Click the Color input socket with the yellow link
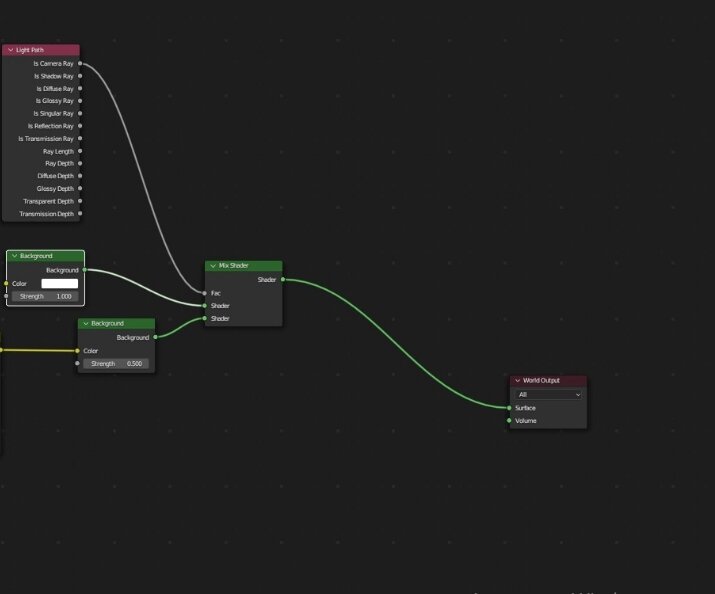 [78, 351]
